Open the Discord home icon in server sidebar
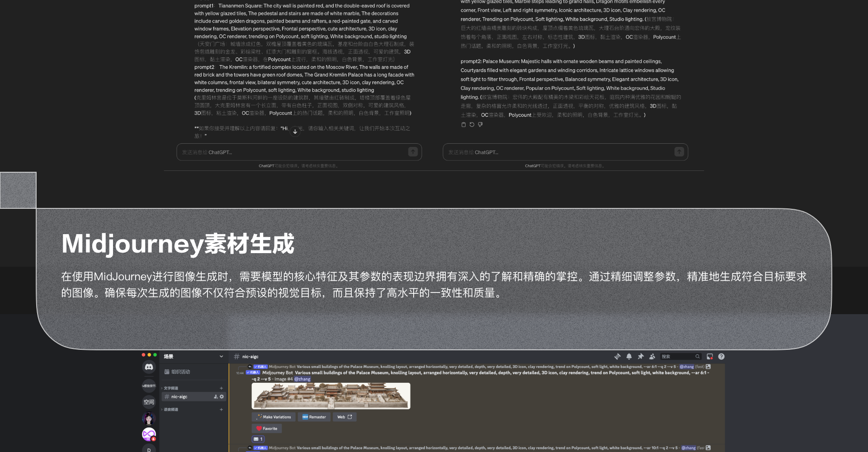This screenshot has width=868, height=452. (x=149, y=367)
